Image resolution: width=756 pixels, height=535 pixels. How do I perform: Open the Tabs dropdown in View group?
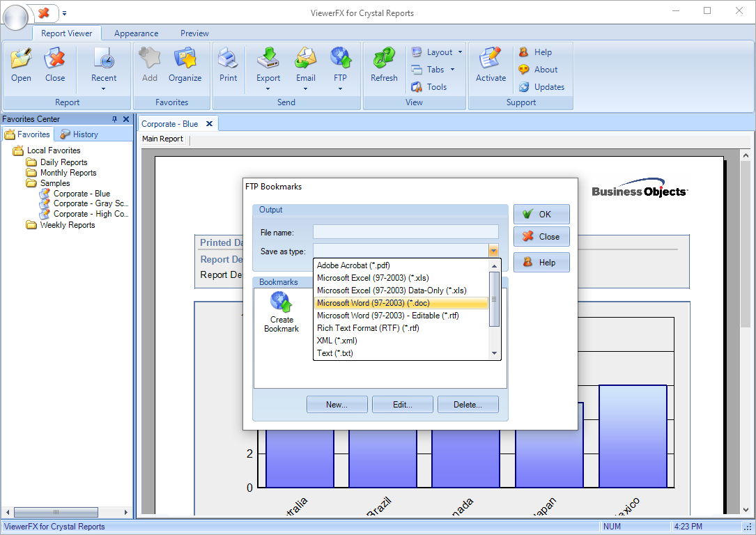click(x=433, y=70)
